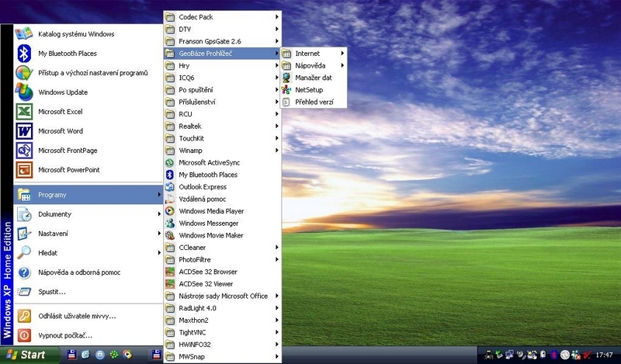
Task: Click Vypnout počítač to shut down
Action: (x=65, y=335)
